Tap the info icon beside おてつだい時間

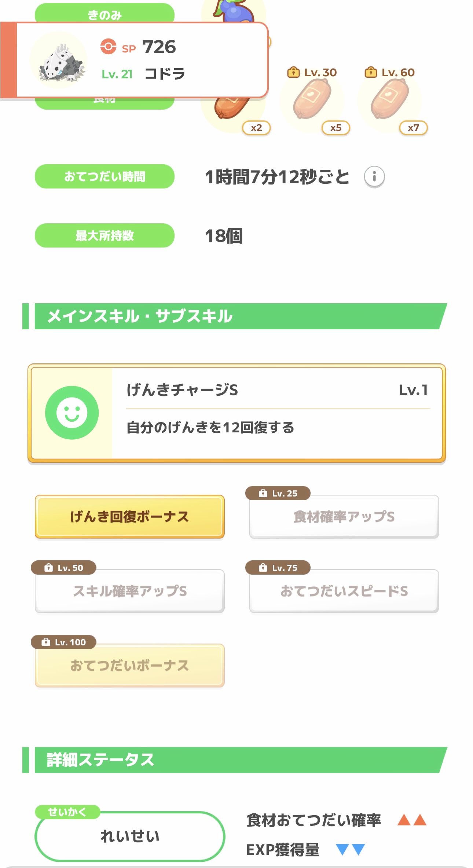pos(374,177)
